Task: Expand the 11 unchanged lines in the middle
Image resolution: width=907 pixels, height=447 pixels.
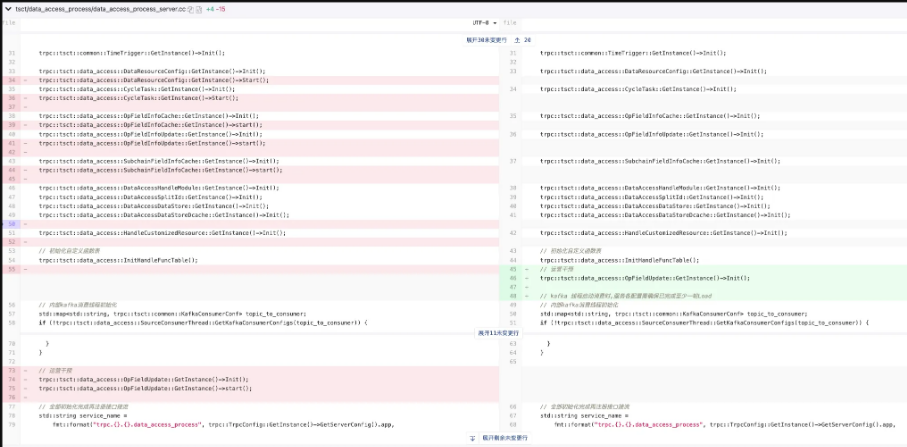Action: tap(498, 333)
